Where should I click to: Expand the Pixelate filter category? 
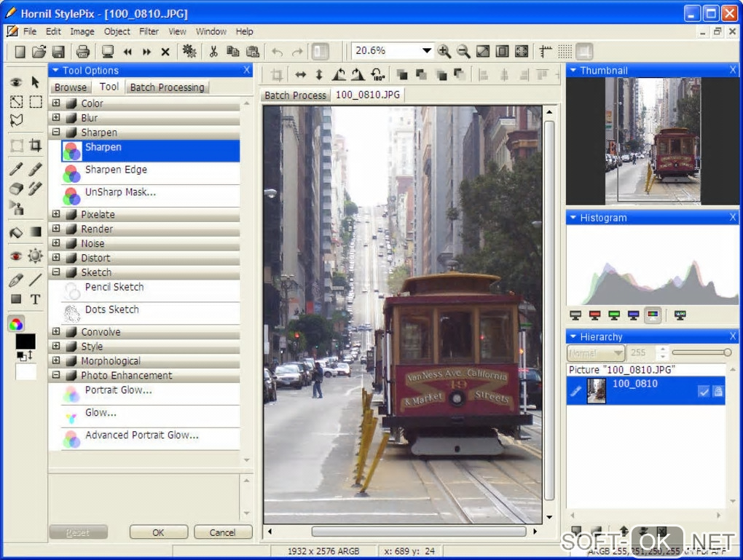click(56, 213)
